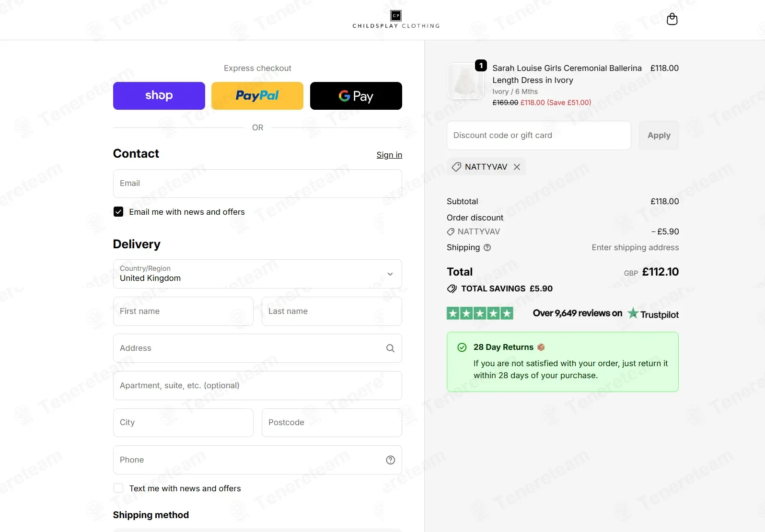Choose PayPal express checkout
This screenshot has width=765, height=532.
(x=257, y=96)
